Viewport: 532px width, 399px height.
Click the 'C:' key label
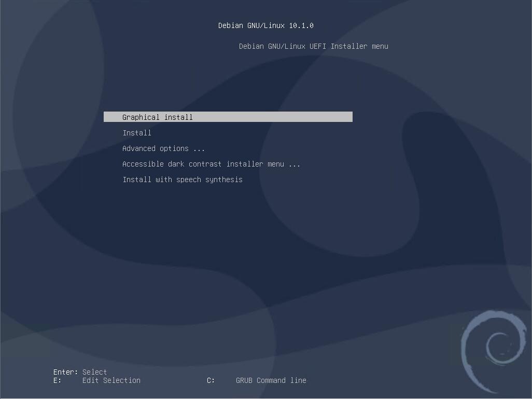(x=211, y=380)
